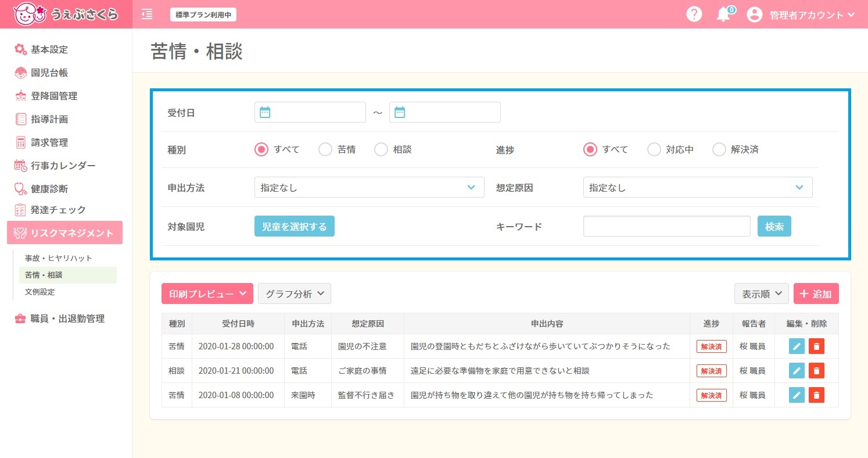Image resolution: width=868 pixels, height=458 pixels.
Task: Click the 受付日 start date field
Action: (x=310, y=112)
